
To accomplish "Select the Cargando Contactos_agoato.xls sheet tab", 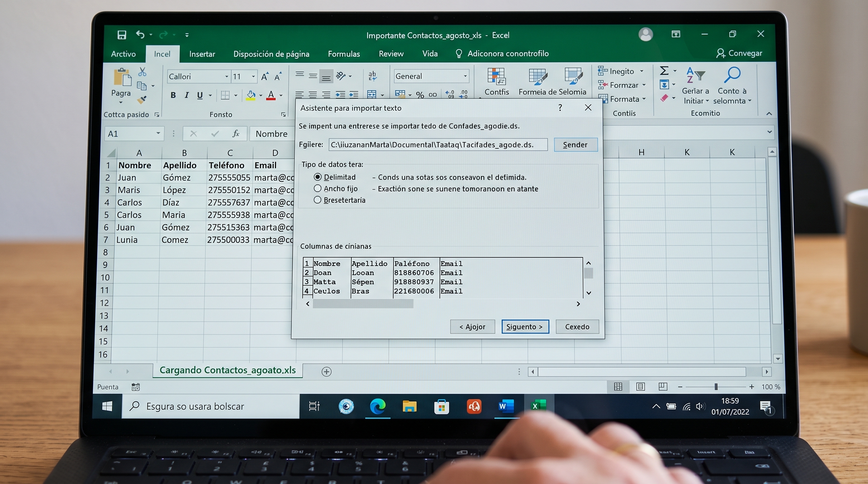I will [x=227, y=370].
